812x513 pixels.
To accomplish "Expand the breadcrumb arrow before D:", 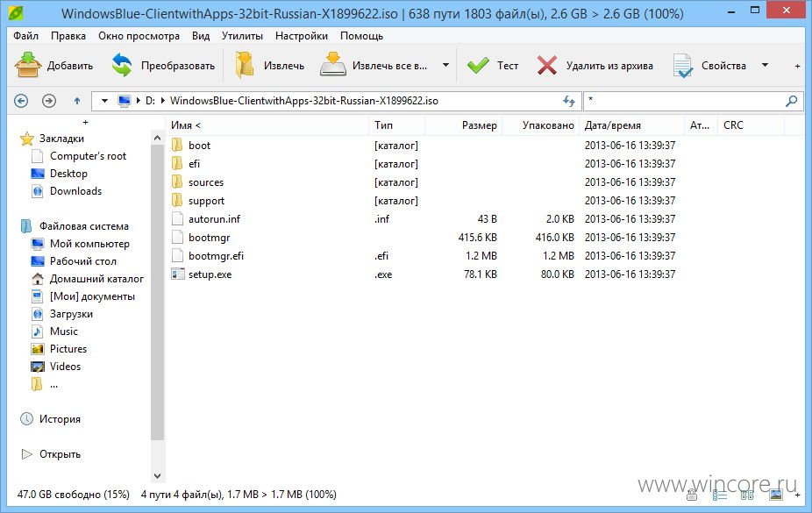I will [139, 101].
